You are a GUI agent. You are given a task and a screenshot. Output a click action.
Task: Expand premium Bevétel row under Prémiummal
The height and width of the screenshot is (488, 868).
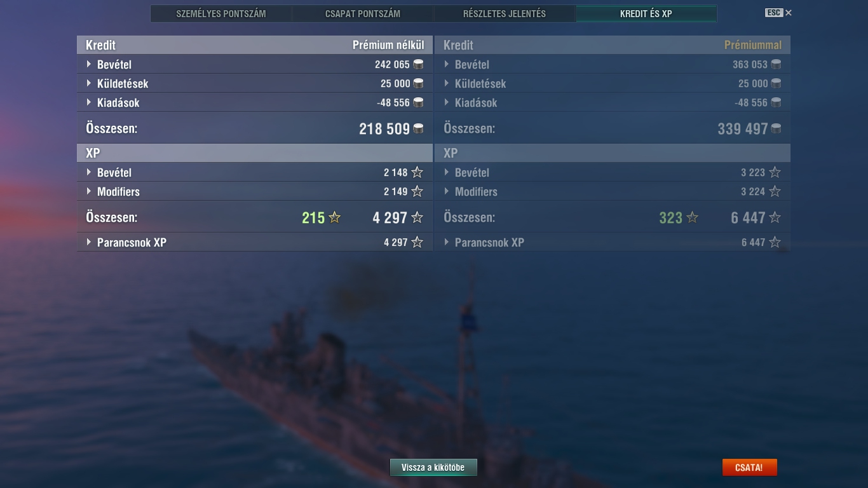pos(613,64)
